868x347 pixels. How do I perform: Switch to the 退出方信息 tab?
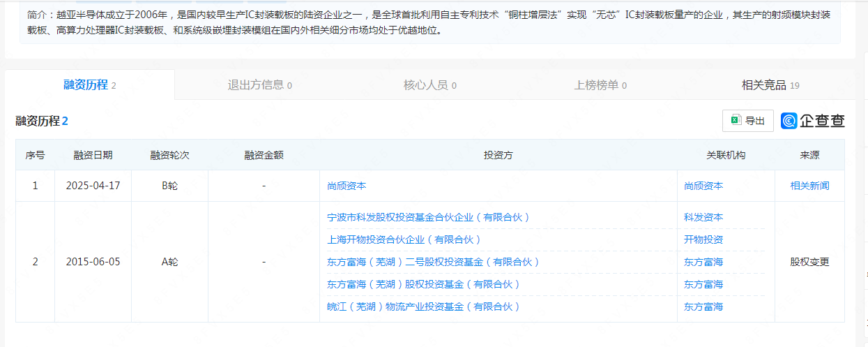tap(259, 85)
